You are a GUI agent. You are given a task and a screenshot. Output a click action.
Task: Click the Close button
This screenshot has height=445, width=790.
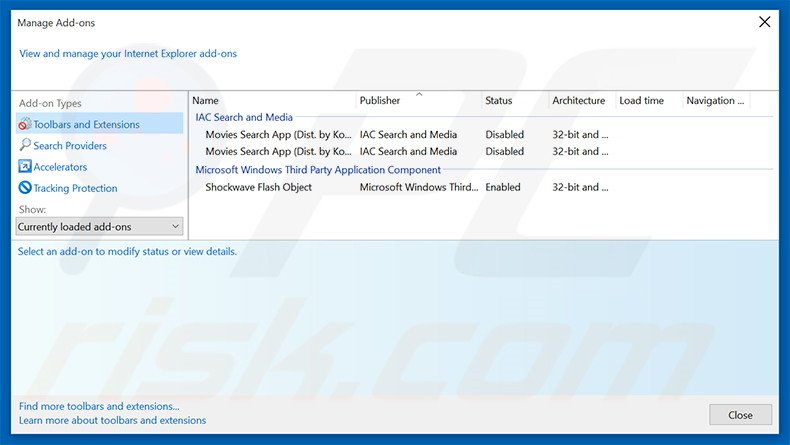(x=740, y=415)
